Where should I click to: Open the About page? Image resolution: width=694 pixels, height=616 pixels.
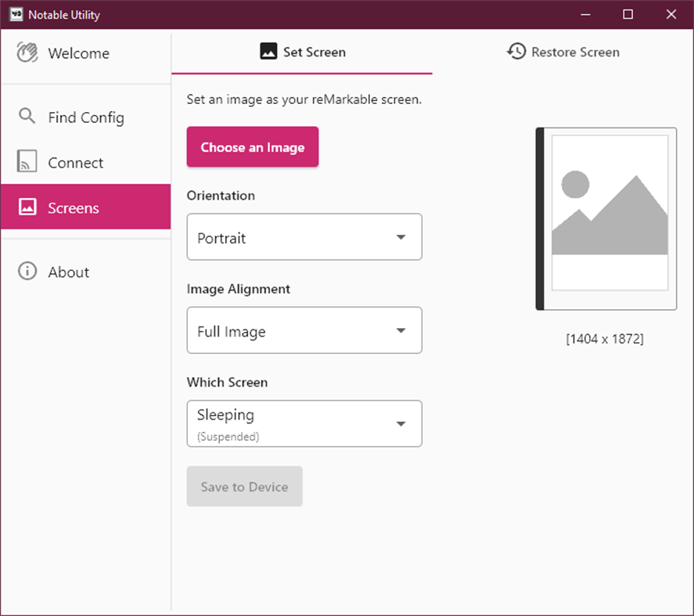[x=85, y=272]
